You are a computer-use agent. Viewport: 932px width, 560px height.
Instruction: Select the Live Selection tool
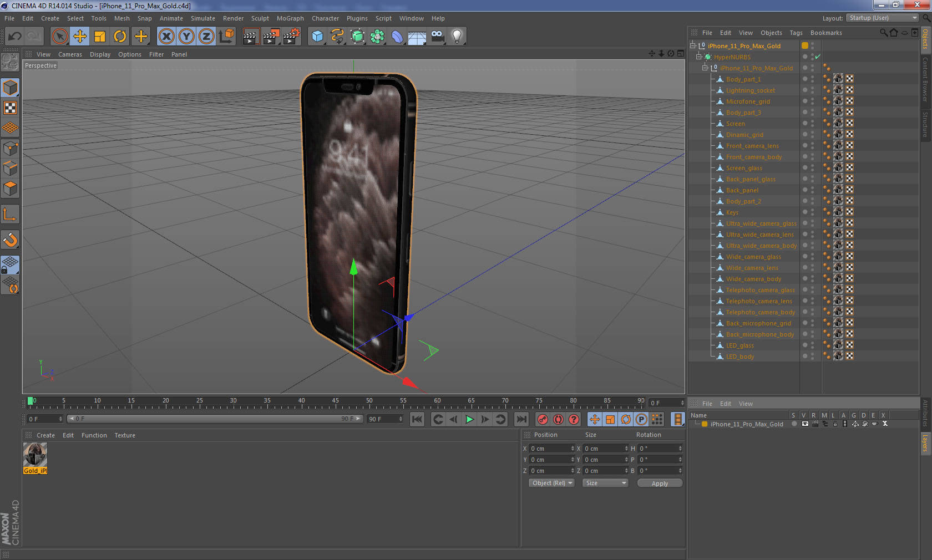tap(59, 37)
